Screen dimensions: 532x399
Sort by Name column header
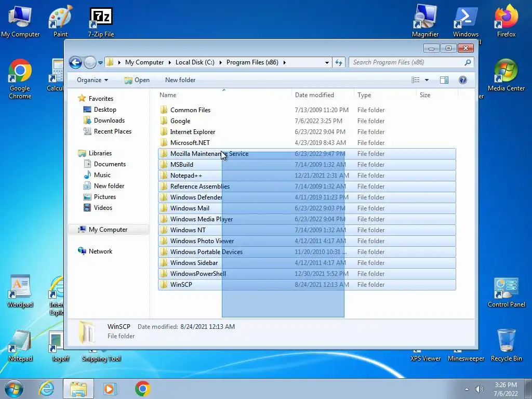coord(224,95)
